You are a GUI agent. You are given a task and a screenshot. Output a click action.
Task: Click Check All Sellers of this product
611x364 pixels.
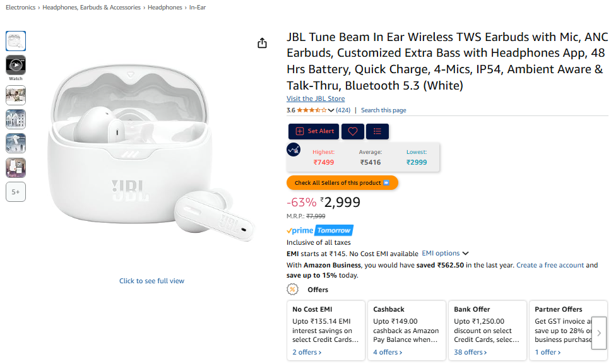342,183
